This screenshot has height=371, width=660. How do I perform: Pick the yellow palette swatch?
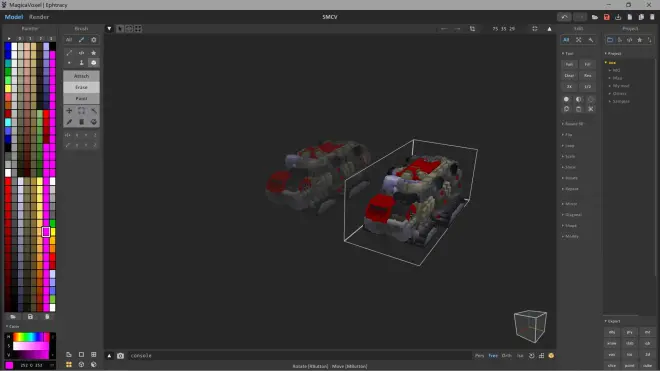[8, 88]
